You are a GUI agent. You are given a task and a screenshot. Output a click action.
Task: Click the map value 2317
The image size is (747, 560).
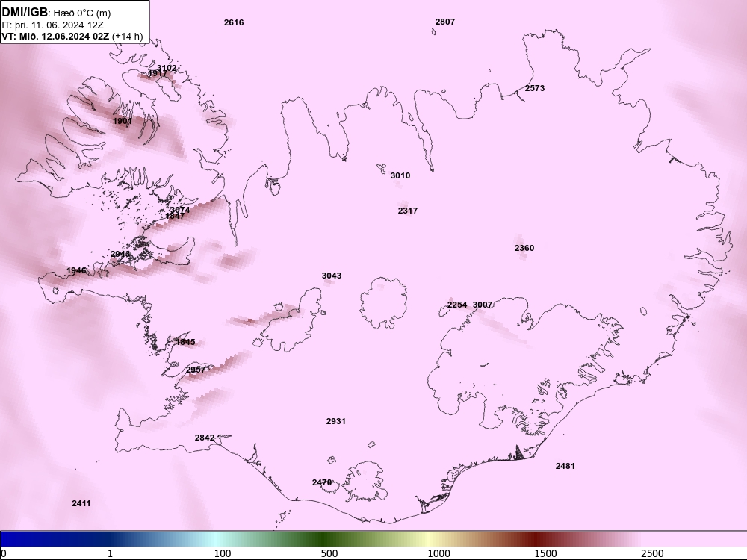click(408, 211)
